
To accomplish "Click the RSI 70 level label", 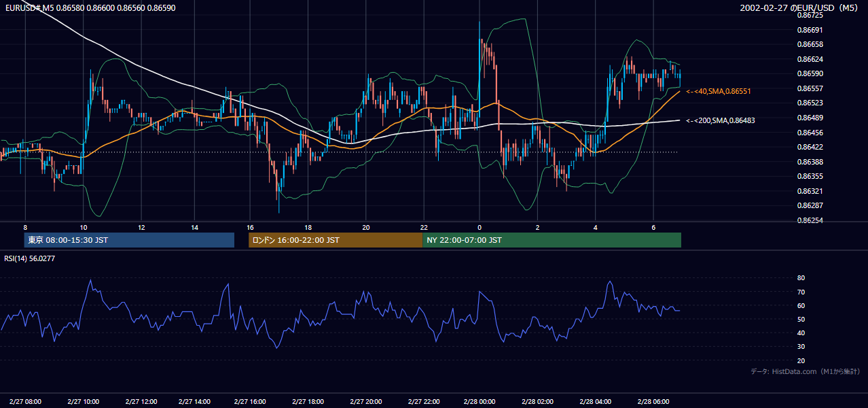I will click(801, 292).
